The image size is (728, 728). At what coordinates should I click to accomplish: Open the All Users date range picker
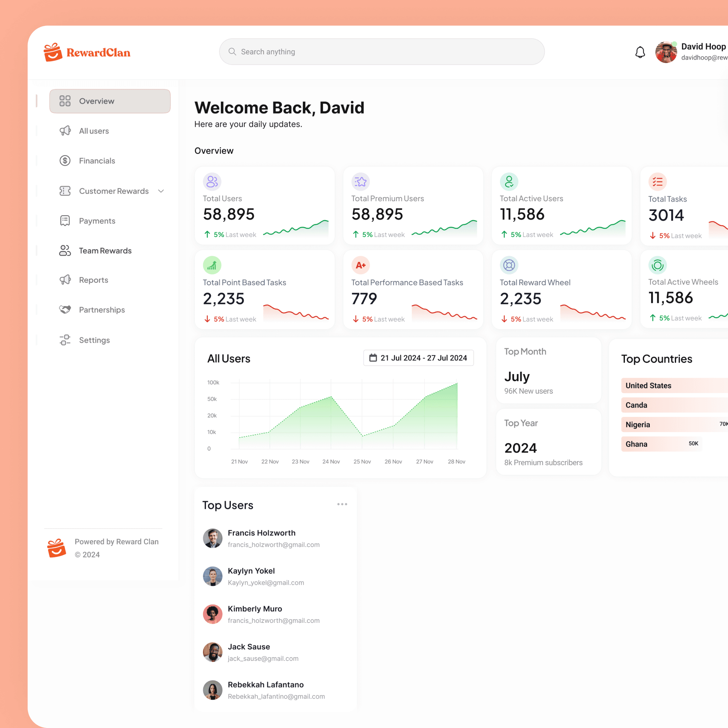tap(418, 358)
